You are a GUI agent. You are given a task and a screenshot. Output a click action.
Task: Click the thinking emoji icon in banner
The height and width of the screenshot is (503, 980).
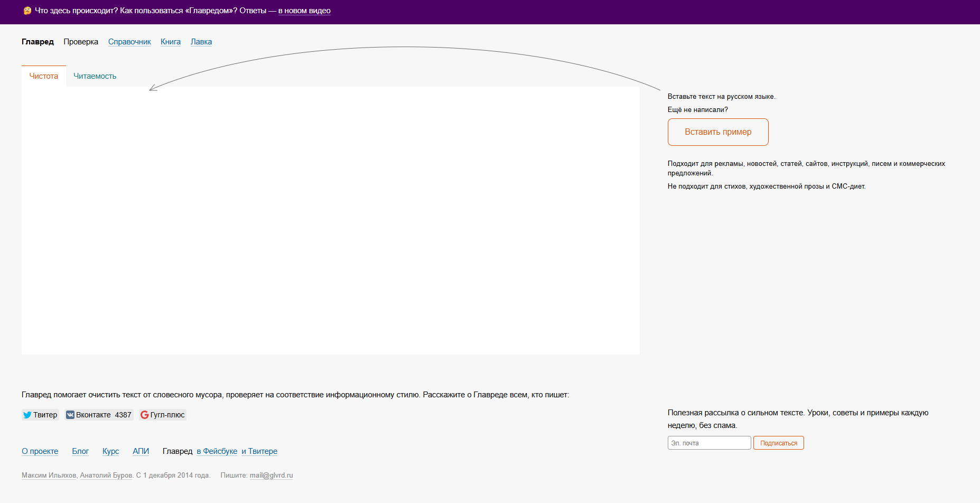point(27,11)
